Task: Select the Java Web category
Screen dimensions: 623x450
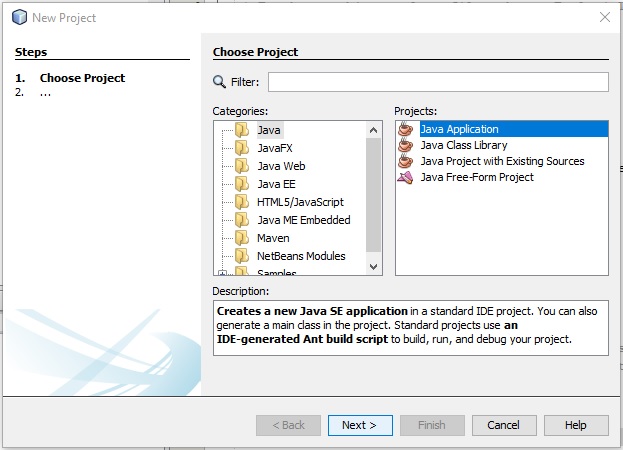Action: pyautogui.click(x=281, y=166)
